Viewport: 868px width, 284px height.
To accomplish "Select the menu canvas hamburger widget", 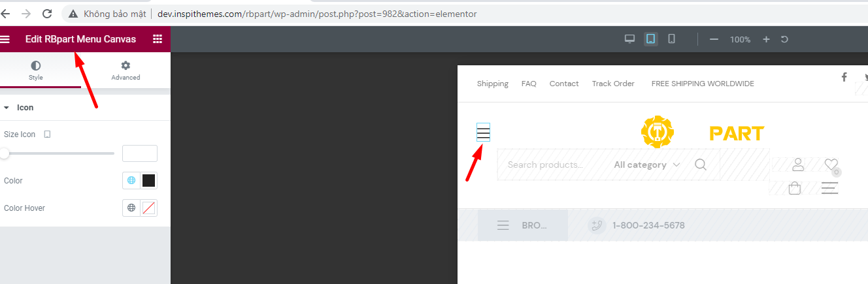I will (483, 132).
